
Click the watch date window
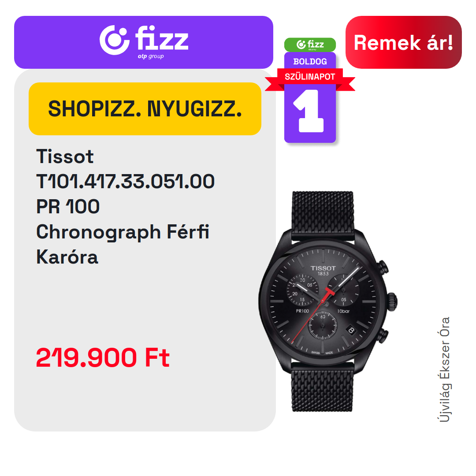351,330
